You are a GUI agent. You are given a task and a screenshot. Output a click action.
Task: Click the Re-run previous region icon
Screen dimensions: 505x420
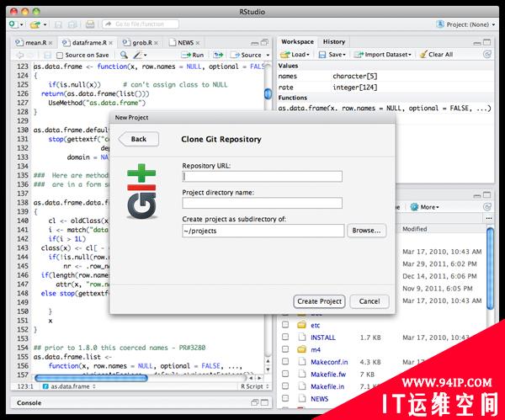tap(218, 55)
